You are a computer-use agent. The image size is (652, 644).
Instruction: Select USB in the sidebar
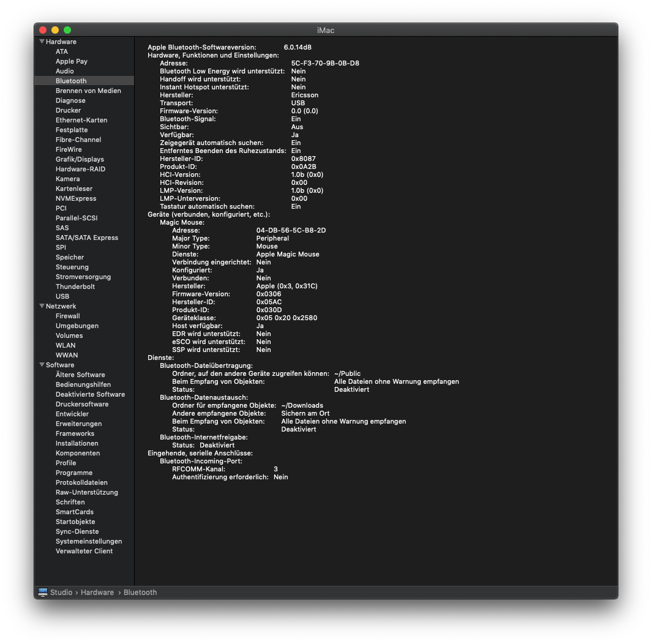(62, 296)
